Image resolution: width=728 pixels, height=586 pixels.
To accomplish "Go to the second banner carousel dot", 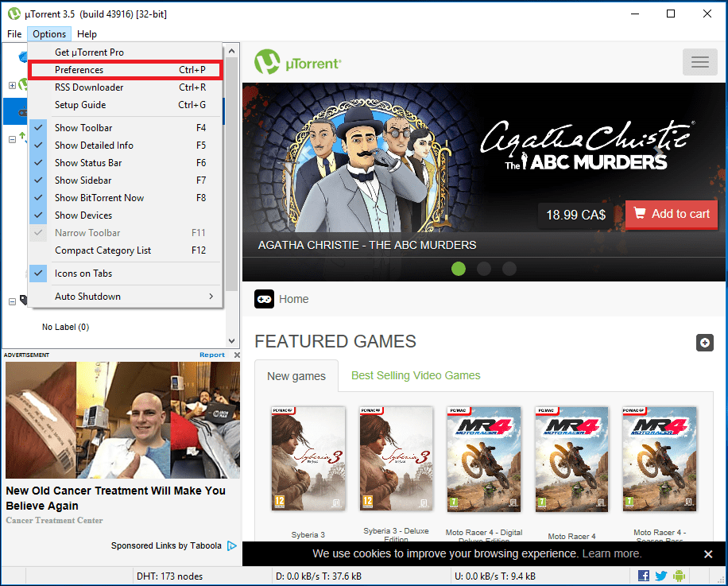I will 484,269.
